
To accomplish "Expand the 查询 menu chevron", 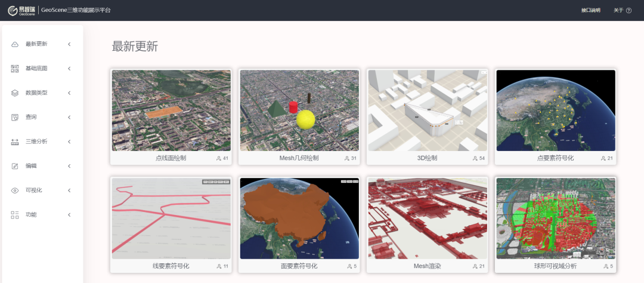I will 69,117.
